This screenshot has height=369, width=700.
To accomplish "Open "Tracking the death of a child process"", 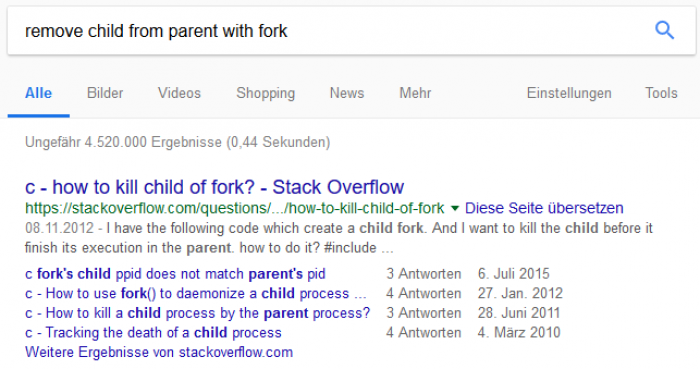I will pos(153,332).
